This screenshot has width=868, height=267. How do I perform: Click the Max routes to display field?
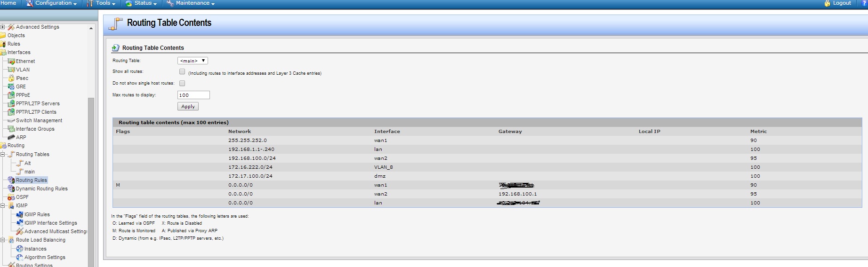point(193,95)
